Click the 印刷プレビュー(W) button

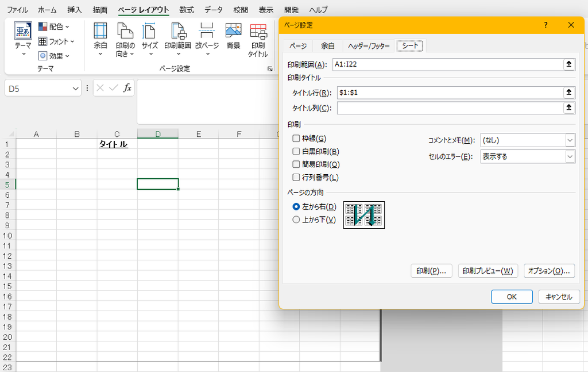488,271
